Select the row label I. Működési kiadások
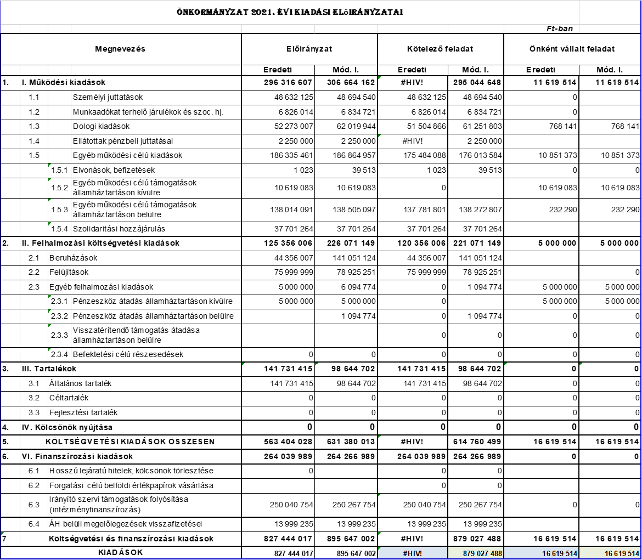Screen dimensions: 642x560 63,82
